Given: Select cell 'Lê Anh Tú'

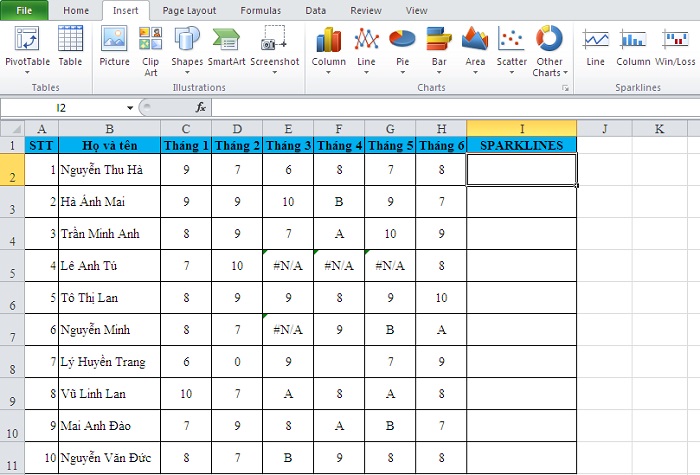Looking at the screenshot, I should 109,266.
